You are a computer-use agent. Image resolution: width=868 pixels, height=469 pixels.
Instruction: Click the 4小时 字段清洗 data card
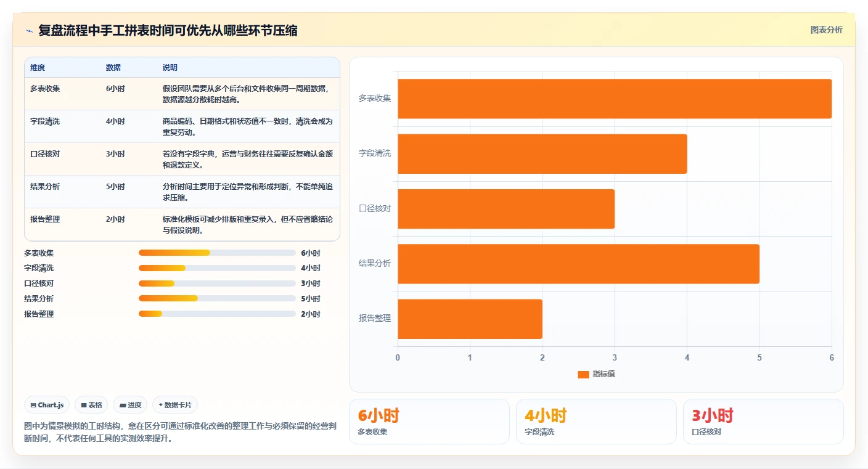(x=596, y=422)
